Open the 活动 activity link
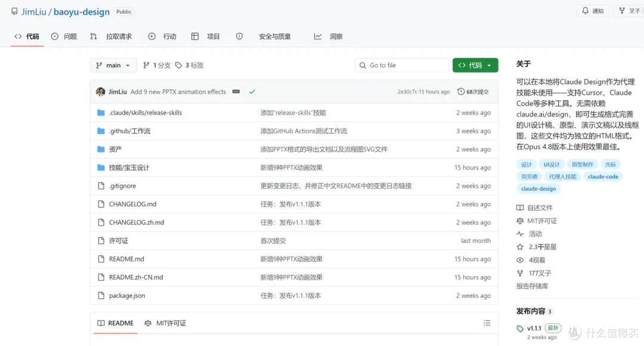 [530, 234]
